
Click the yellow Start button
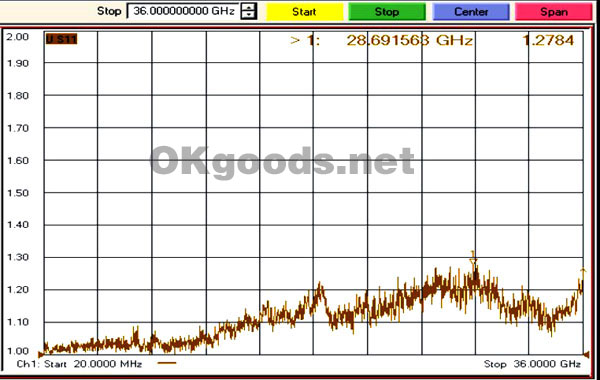point(305,12)
